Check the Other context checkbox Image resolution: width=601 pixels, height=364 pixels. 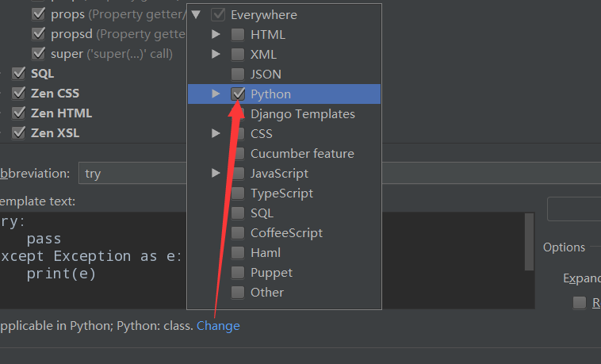click(238, 293)
